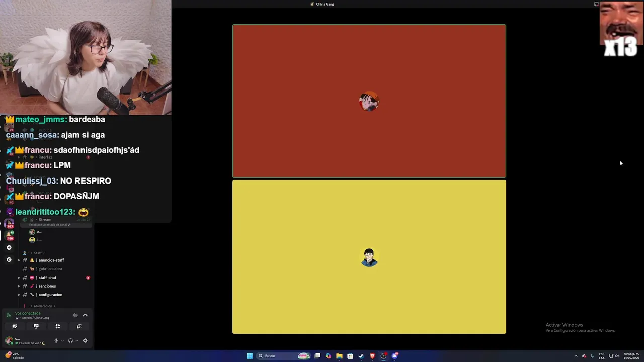Disconnect from voice with the hang-up icon
The image size is (644, 362).
click(85, 315)
